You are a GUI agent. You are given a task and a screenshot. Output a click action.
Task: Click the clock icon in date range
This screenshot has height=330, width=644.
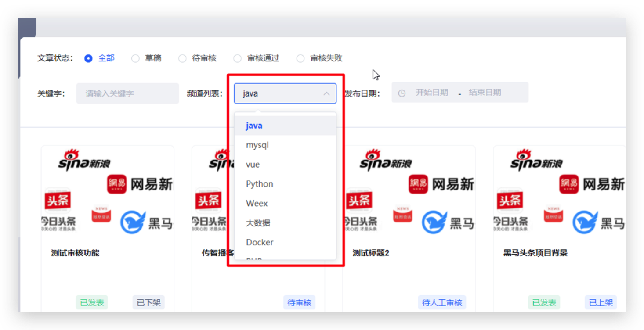[402, 93]
